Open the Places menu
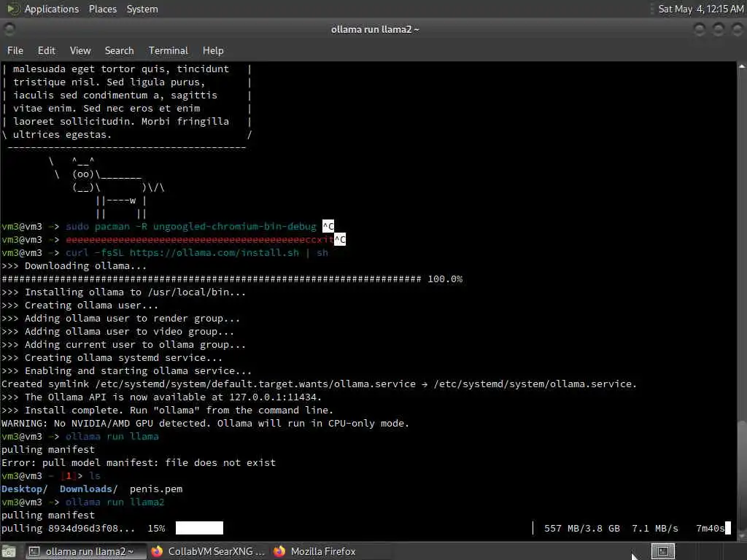The height and width of the screenshot is (560, 747). [x=103, y=9]
